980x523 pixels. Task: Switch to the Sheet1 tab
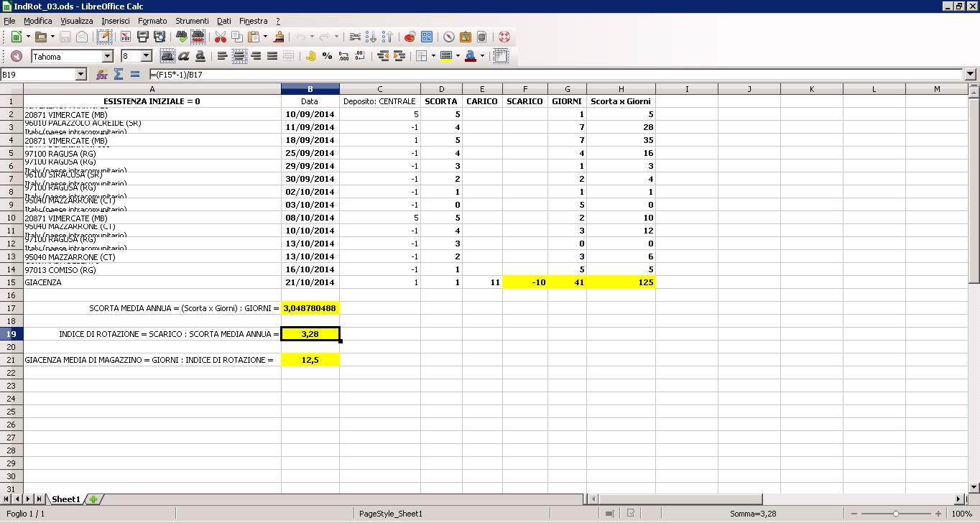point(65,499)
